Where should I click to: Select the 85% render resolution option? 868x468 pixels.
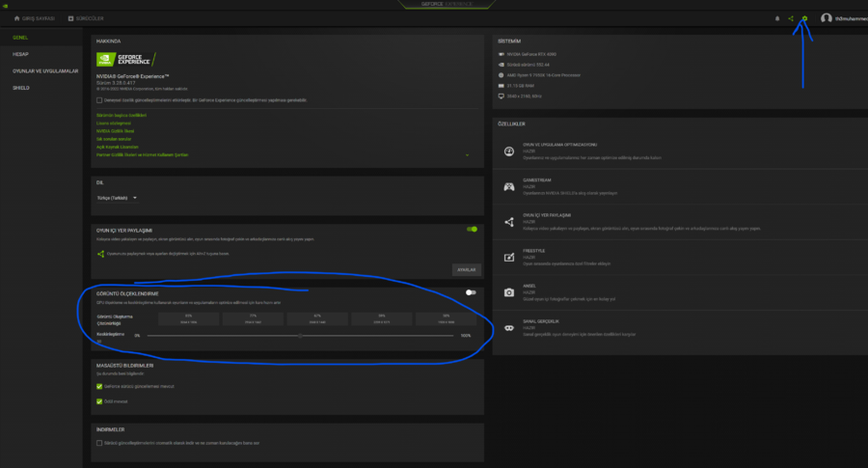click(189, 318)
